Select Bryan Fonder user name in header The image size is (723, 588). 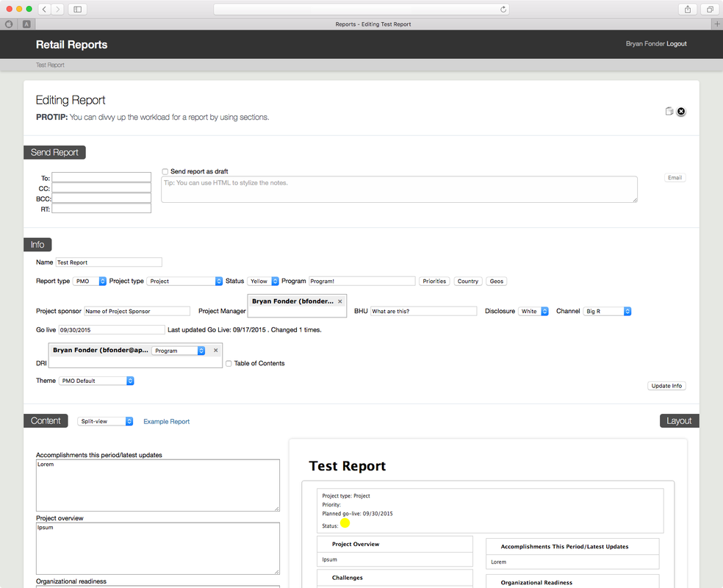coord(645,44)
